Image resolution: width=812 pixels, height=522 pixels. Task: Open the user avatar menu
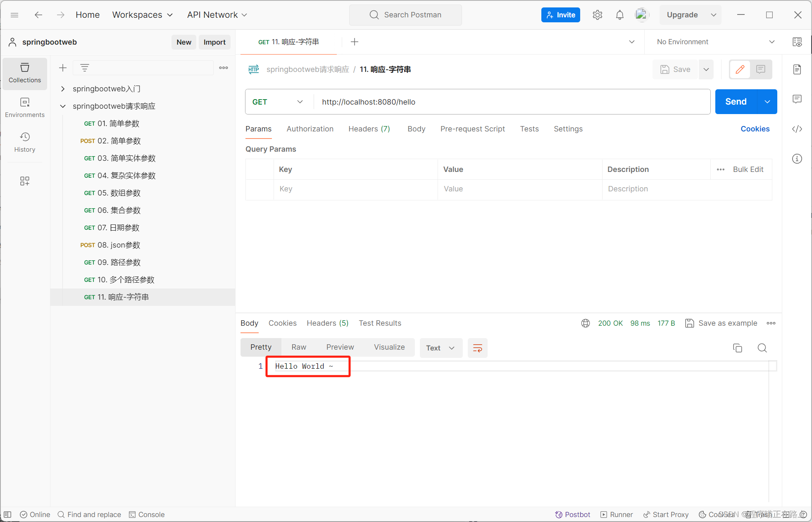[641, 15]
